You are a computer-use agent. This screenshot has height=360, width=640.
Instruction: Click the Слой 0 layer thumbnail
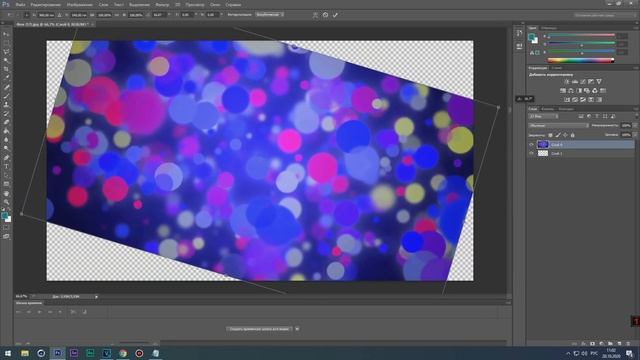click(x=542, y=144)
